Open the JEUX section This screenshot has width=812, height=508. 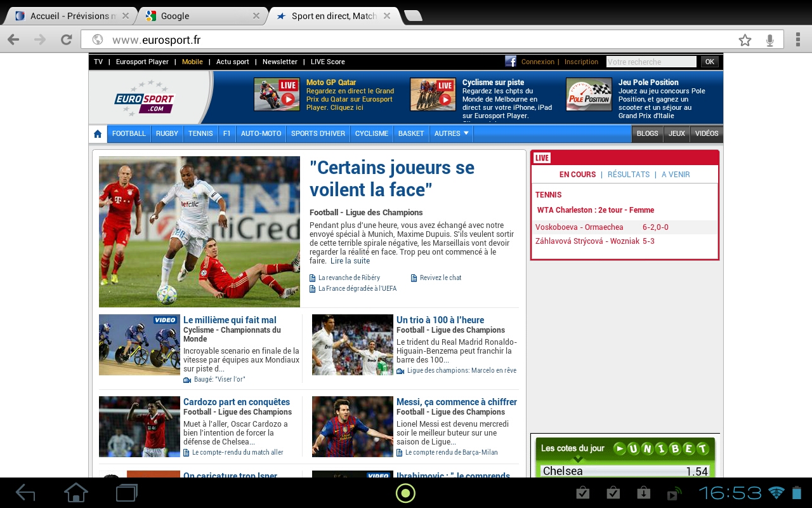677,134
